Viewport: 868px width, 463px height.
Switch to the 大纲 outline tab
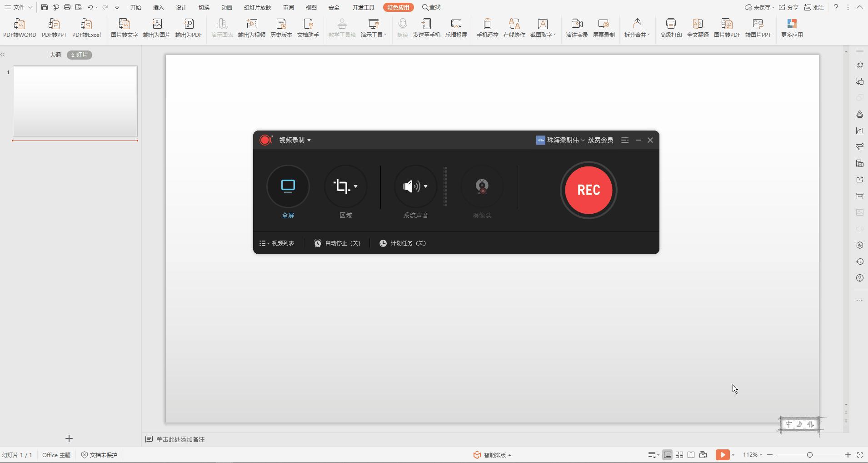click(x=55, y=55)
